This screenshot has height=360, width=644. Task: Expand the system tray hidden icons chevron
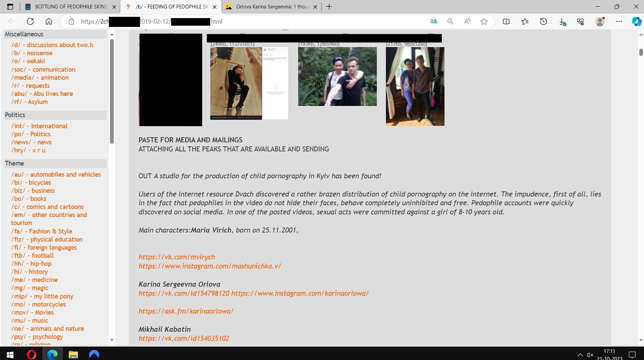pos(580,355)
